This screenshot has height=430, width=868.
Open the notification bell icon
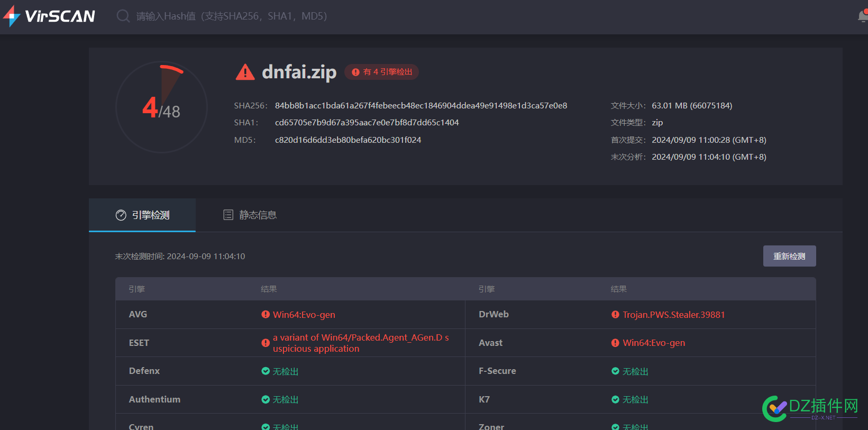tap(863, 16)
